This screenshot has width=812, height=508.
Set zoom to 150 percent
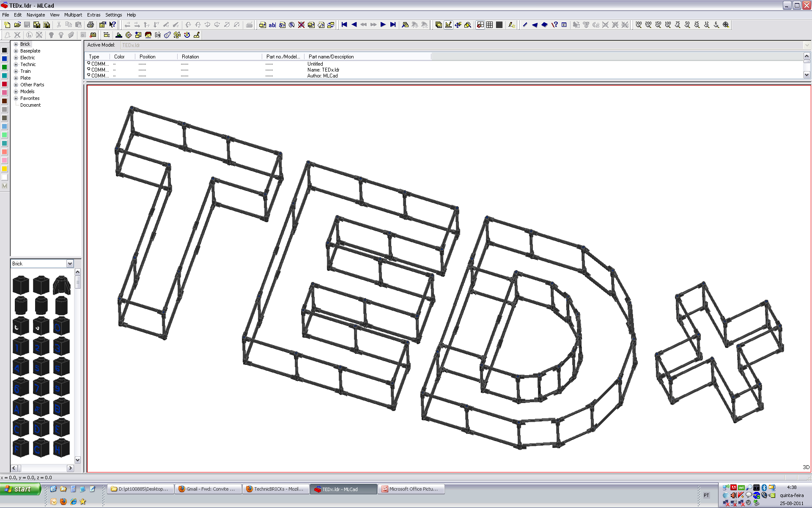tap(658, 25)
